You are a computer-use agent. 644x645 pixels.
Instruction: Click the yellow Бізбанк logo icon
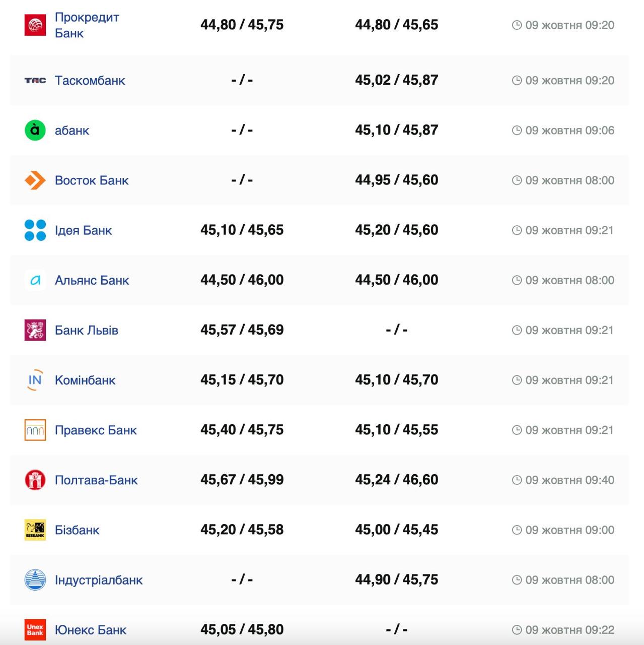click(x=35, y=530)
